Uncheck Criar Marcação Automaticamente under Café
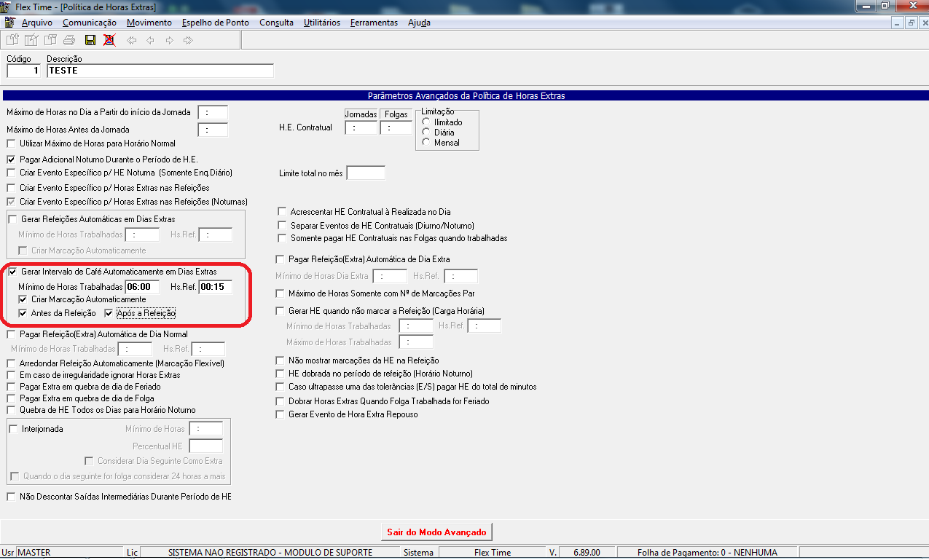Screen dimensions: 929x560 click(24, 299)
